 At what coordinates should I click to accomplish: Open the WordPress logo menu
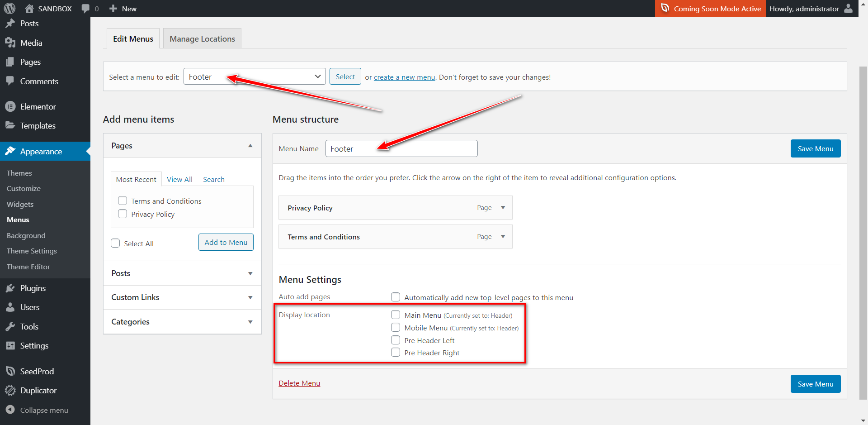9,9
